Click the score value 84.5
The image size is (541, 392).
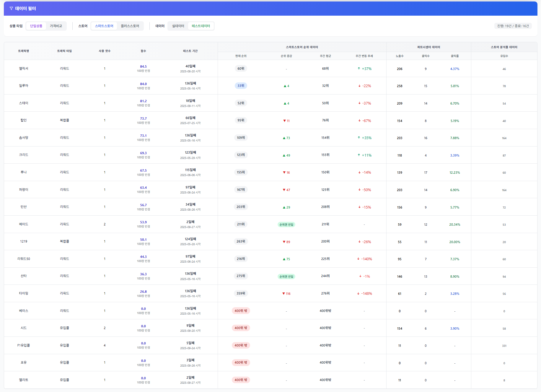143,66
